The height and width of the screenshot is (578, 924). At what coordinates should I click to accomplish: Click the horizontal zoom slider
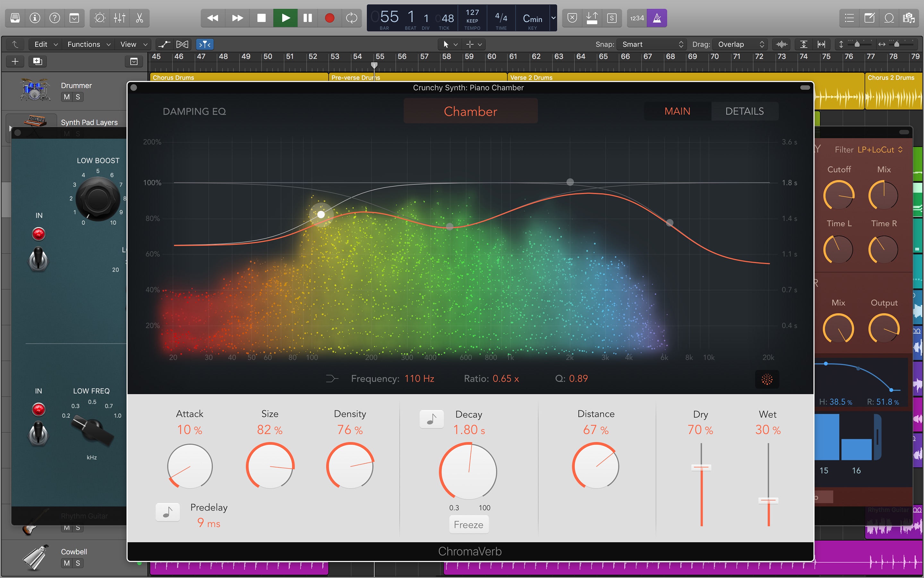(x=897, y=44)
